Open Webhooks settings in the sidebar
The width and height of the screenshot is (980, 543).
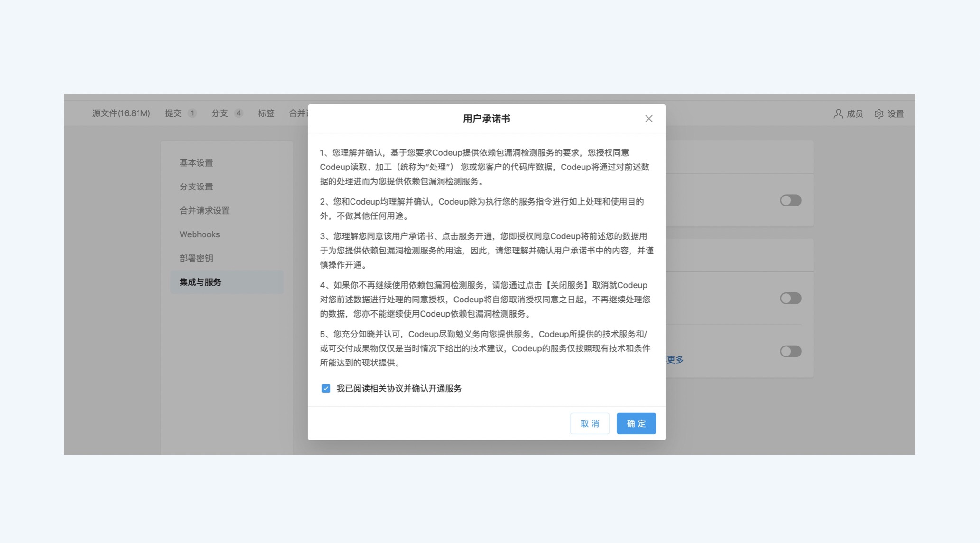[227, 234]
